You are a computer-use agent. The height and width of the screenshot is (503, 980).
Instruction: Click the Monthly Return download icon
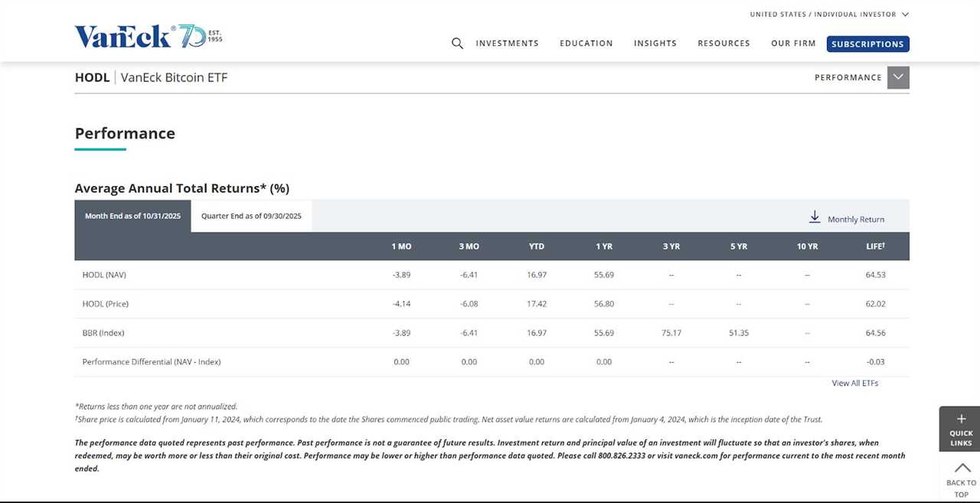pos(815,217)
